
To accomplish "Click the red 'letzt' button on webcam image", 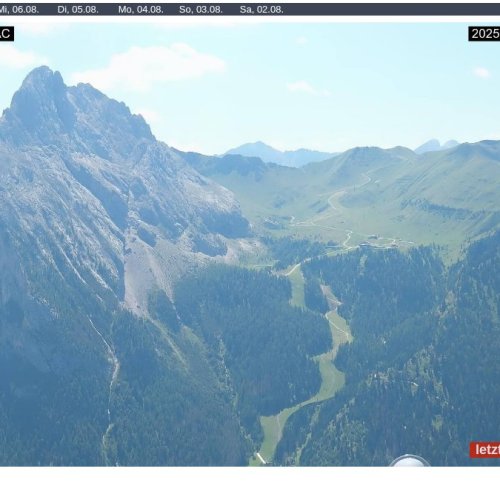I will point(485,450).
